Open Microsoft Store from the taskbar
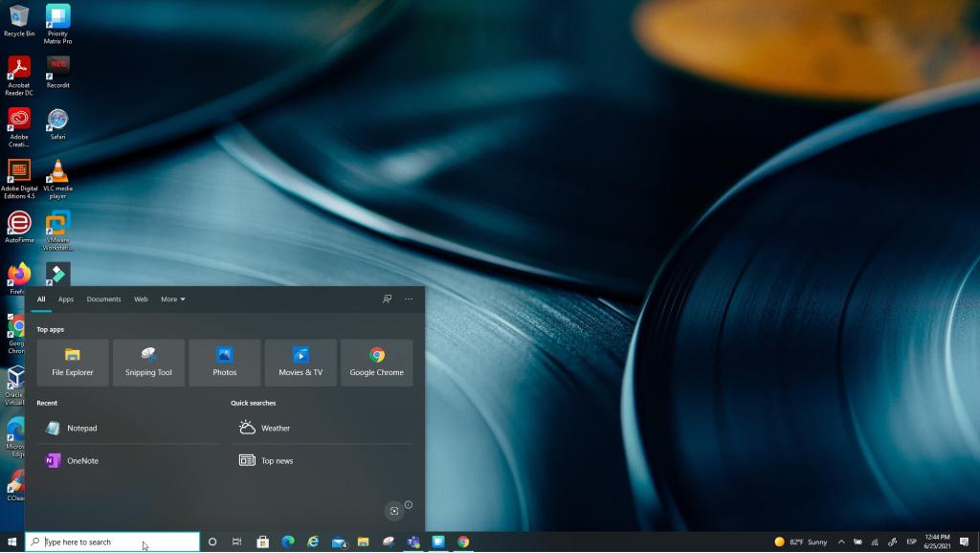This screenshot has width=980, height=553. pyautogui.click(x=263, y=542)
